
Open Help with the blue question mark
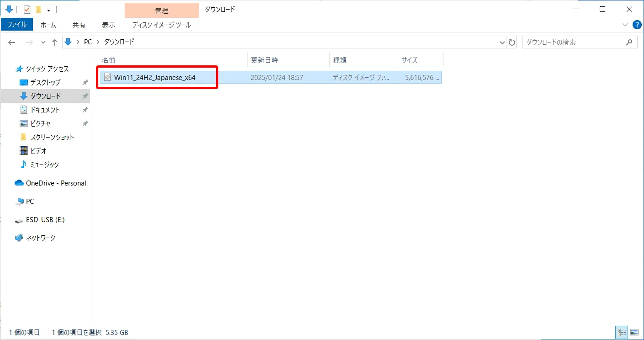637,25
